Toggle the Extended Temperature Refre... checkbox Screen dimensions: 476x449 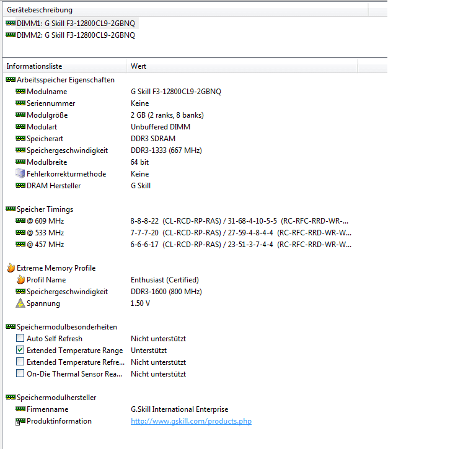[20, 361]
